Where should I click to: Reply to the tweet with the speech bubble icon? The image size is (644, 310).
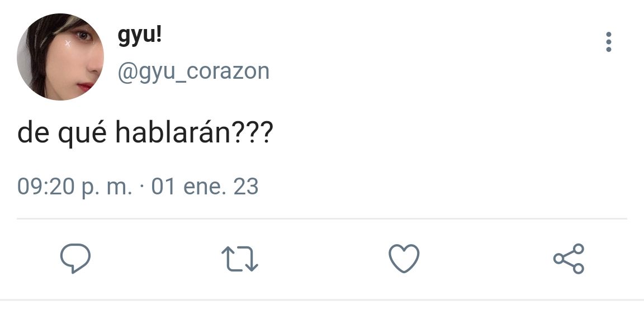[x=75, y=258]
